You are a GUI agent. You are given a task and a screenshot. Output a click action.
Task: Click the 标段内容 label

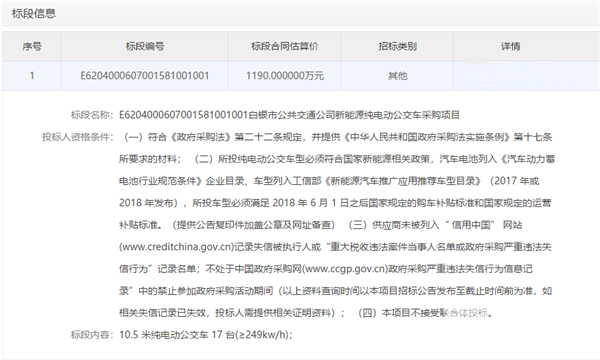click(92, 335)
